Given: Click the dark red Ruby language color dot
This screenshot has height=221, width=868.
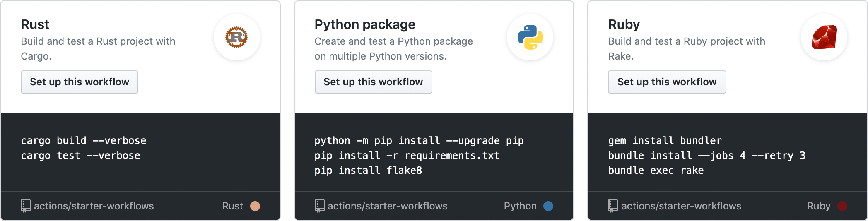Looking at the screenshot, I should 842,206.
